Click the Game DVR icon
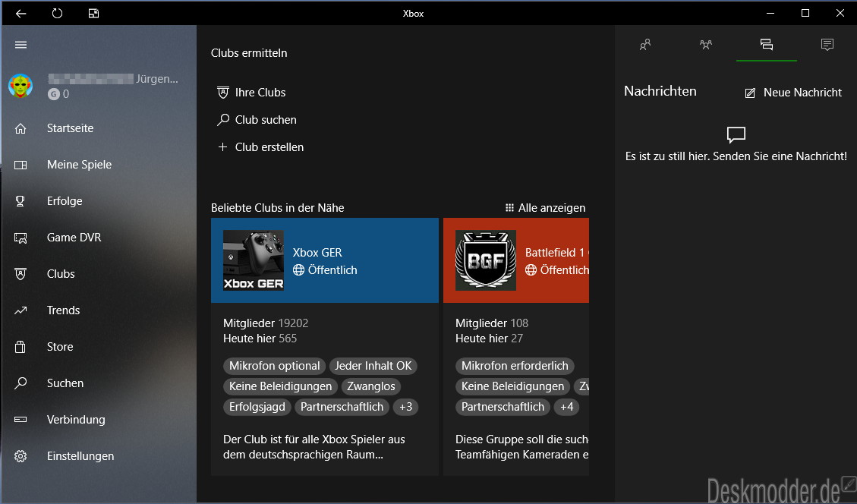Screen dimensions: 857x504 (x=20, y=238)
